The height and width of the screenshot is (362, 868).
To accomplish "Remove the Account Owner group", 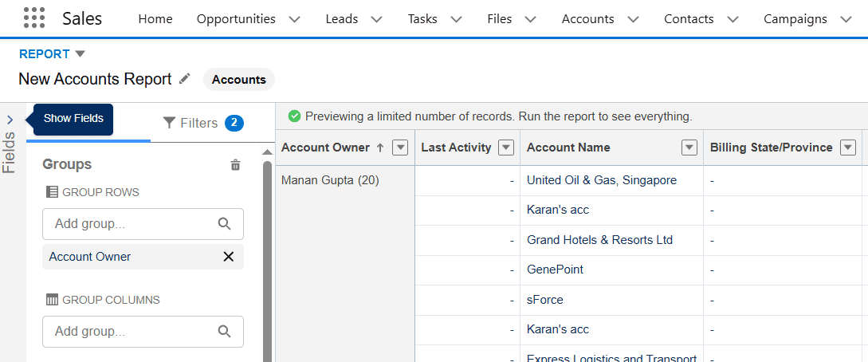I will tap(228, 257).
